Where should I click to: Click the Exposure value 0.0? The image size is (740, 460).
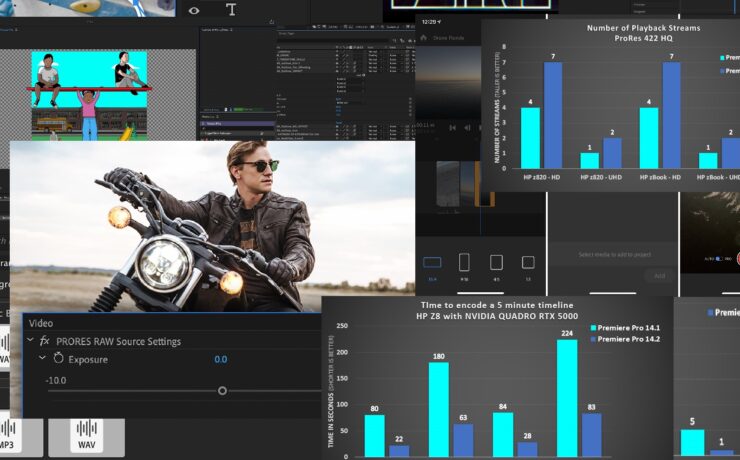220,360
